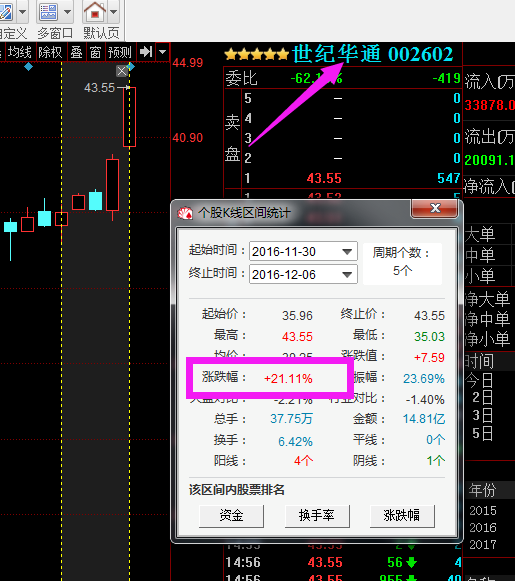Toggle the 除权 ex-rights option
515x581 pixels.
[50, 52]
